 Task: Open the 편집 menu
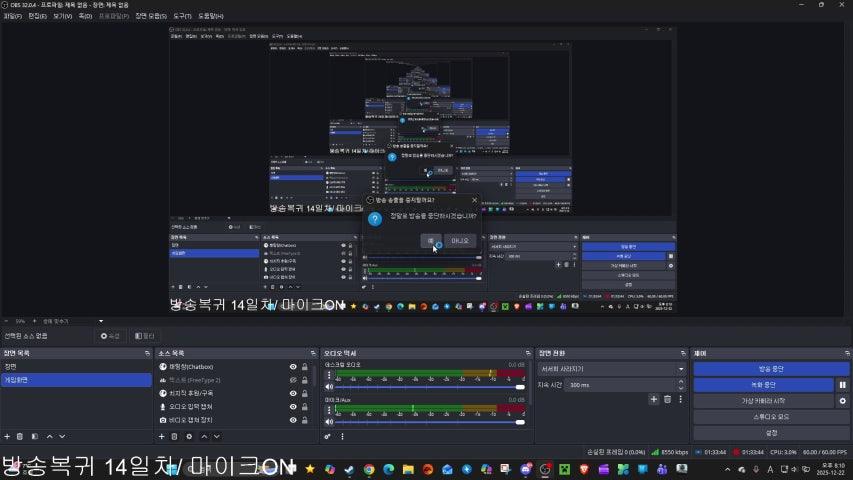38,16
